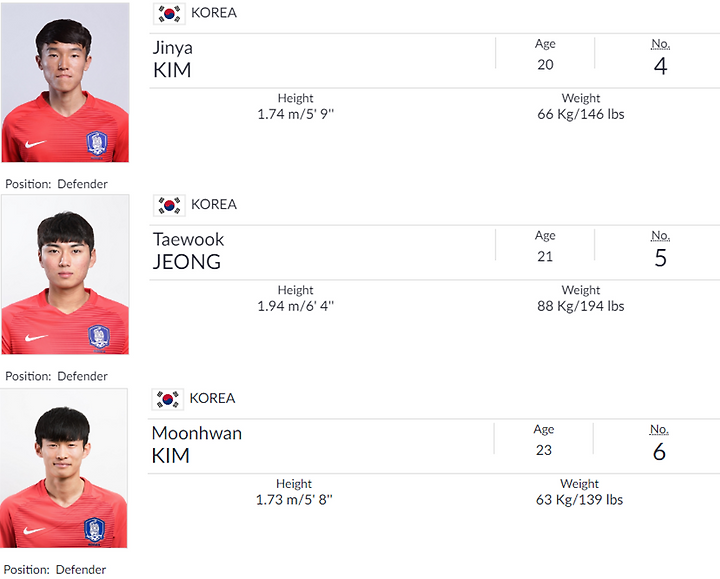Screen dimensions: 720x579
Task: Click the shirt number 4
Action: [x=660, y=66]
